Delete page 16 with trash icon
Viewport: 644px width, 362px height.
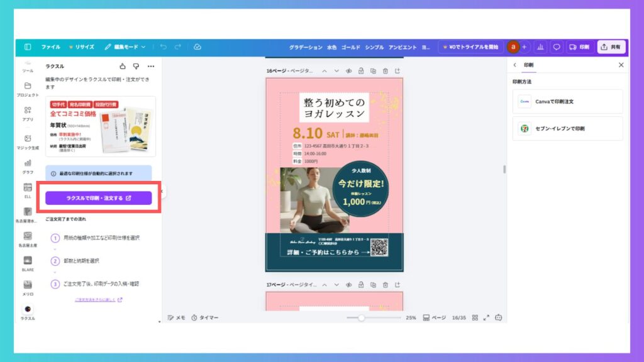(x=385, y=71)
